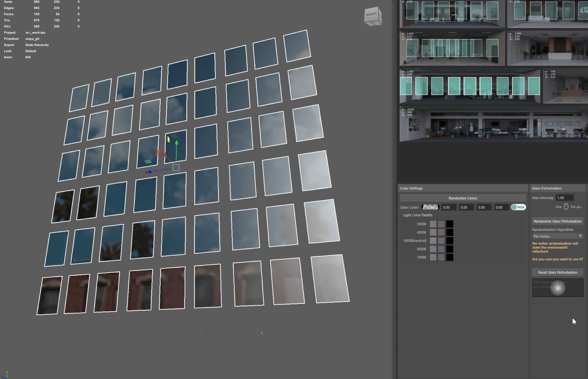Select the top-row d:230 interior thumbnail
The height and width of the screenshot is (379, 588).
pos(452,13)
